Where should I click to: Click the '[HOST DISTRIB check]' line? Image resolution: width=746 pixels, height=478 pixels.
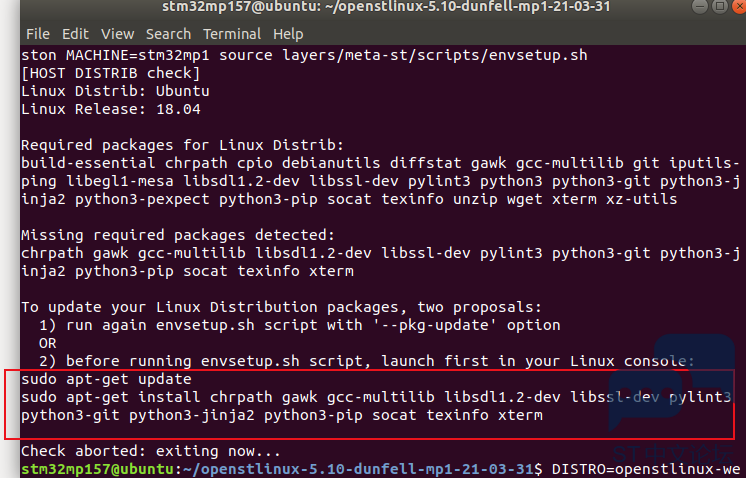pos(111,73)
